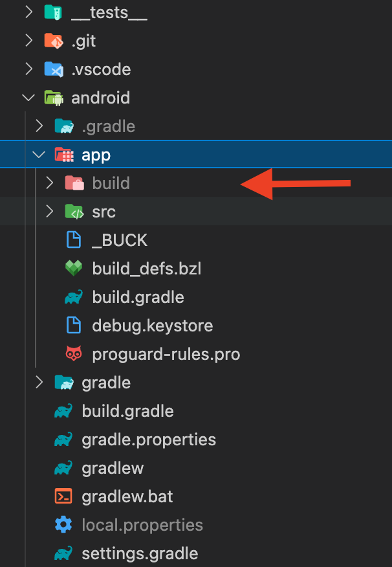Collapse the android folder chevron
This screenshot has height=567, width=392.
point(28,98)
